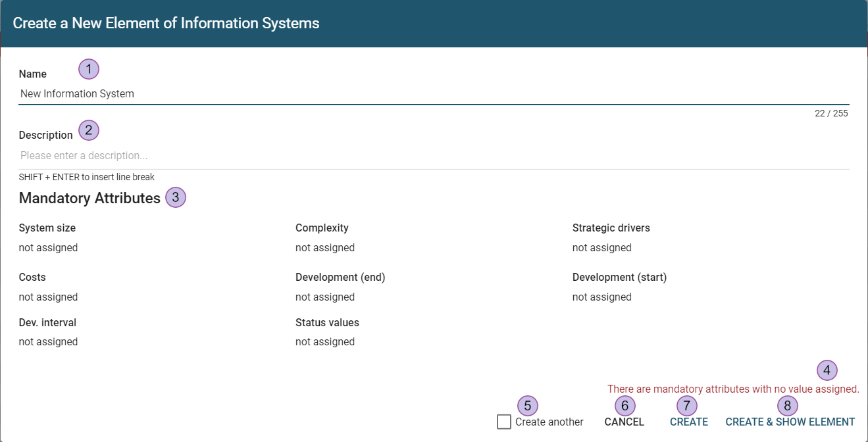Screen dimensions: 868x442
Task: Click marker 2 beside Description label
Action: [x=89, y=130]
